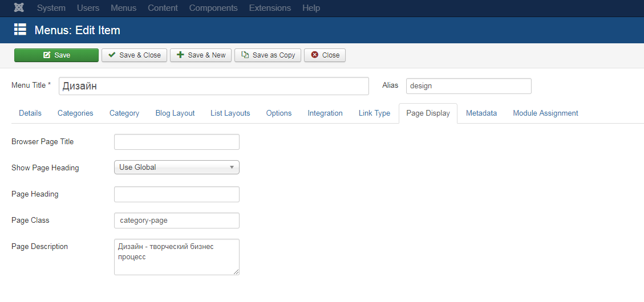
Task: Click the Show Page Heading label
Action: point(45,168)
